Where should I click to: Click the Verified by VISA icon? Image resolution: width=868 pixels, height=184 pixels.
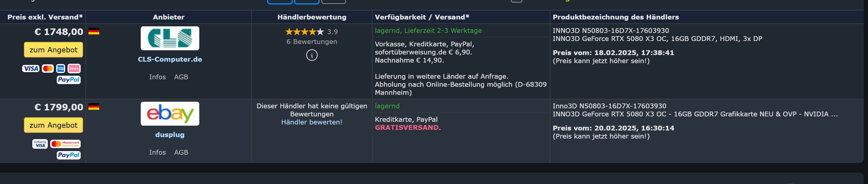point(40,144)
